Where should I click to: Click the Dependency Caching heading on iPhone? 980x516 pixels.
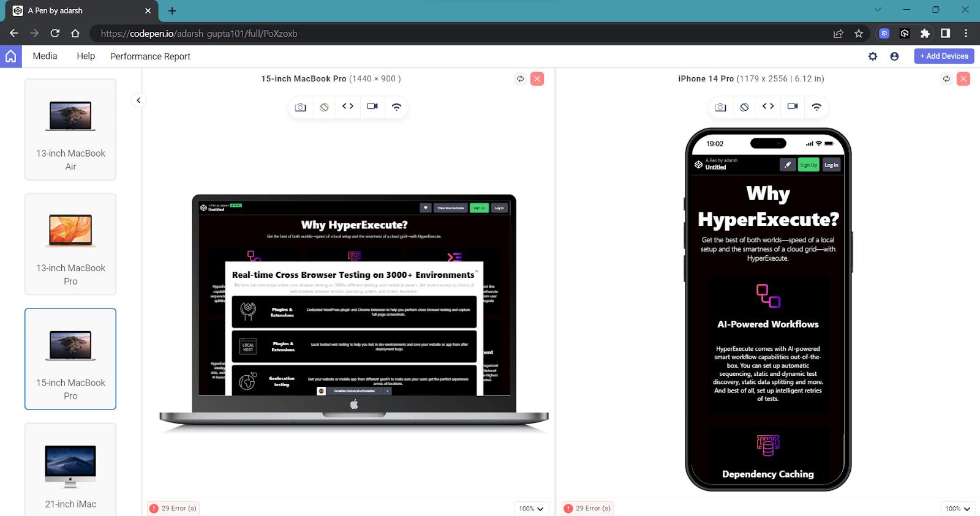[x=768, y=474]
